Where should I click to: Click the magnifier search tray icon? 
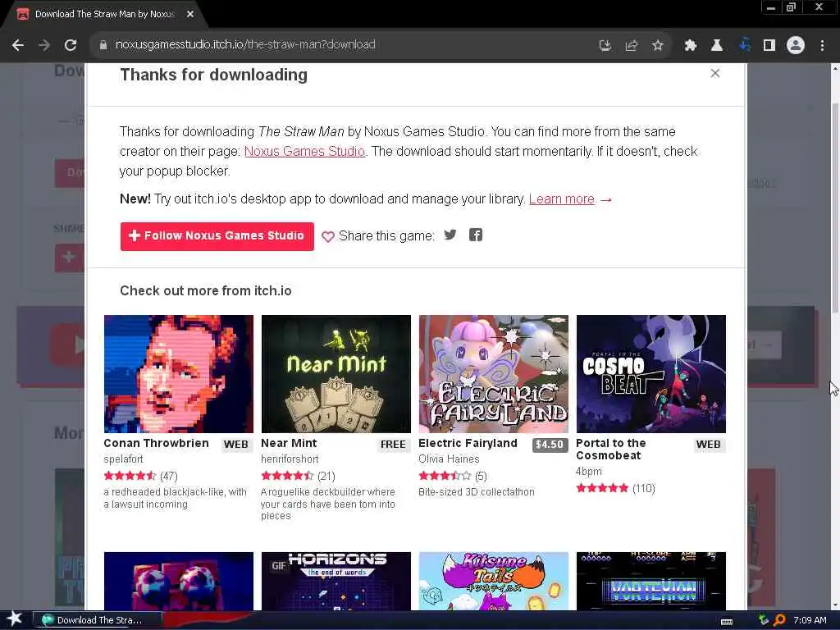779,620
